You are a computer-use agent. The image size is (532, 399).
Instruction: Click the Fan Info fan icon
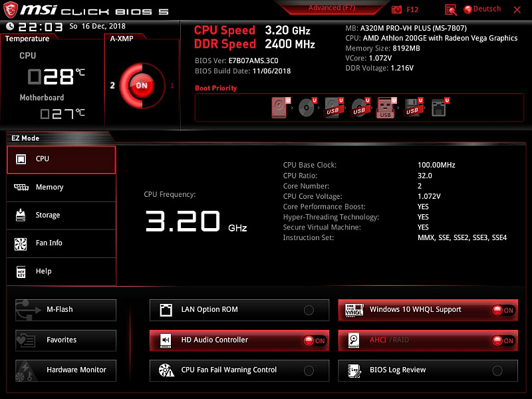tap(21, 244)
